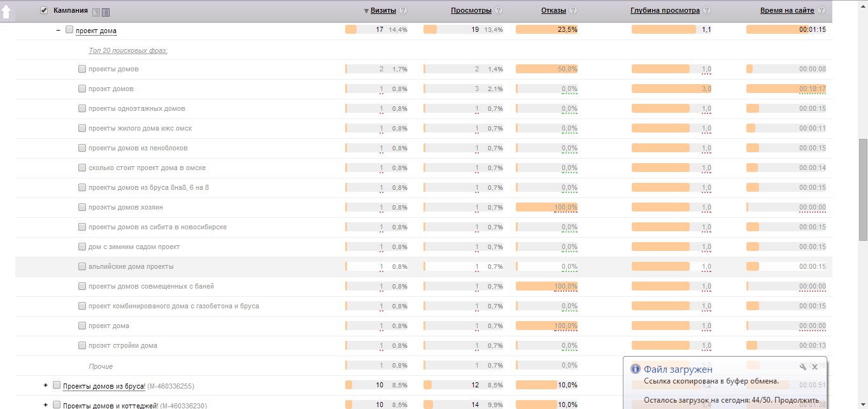Check альпийские дома проекты checkbox

[82, 266]
